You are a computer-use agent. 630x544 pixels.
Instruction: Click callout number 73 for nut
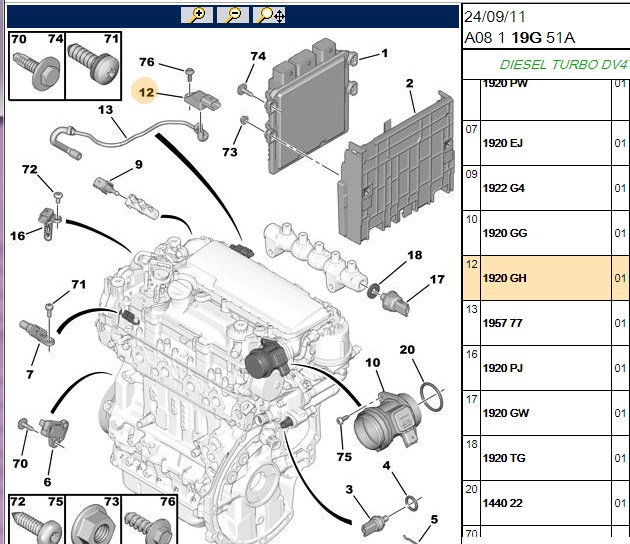(230, 152)
